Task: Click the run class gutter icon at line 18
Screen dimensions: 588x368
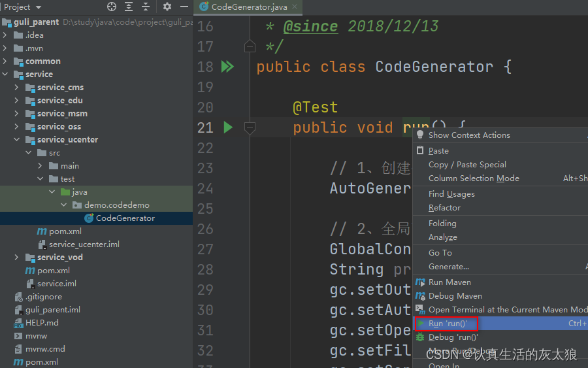Action: [x=227, y=67]
